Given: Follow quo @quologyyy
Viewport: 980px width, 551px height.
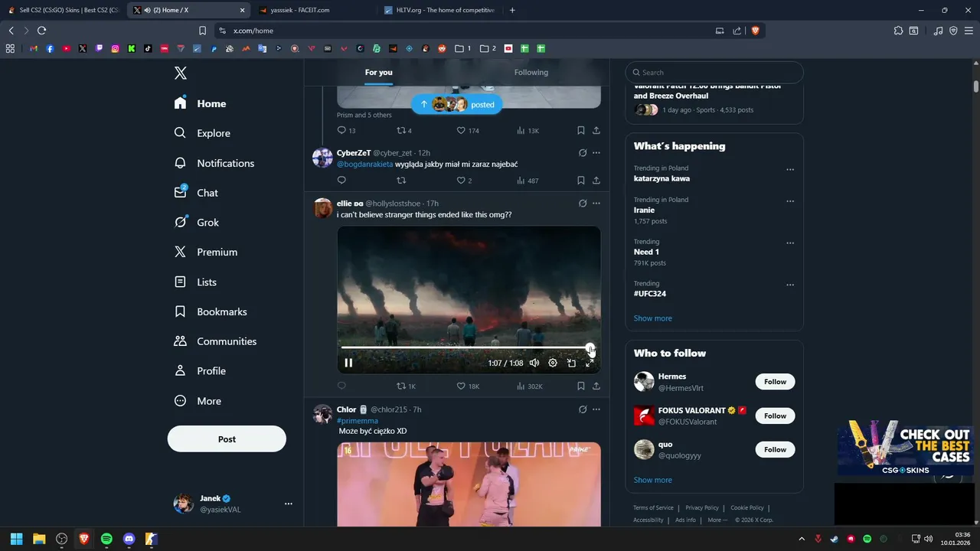Looking at the screenshot, I should [775, 449].
